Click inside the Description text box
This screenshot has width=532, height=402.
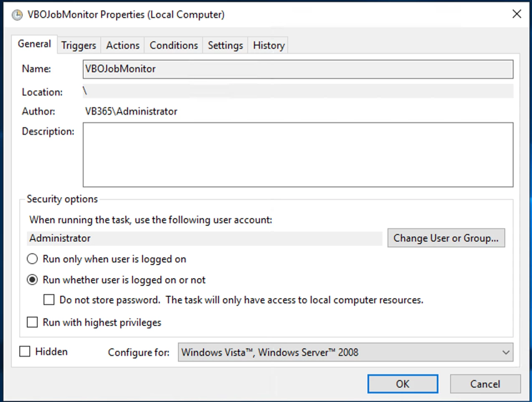click(298, 155)
